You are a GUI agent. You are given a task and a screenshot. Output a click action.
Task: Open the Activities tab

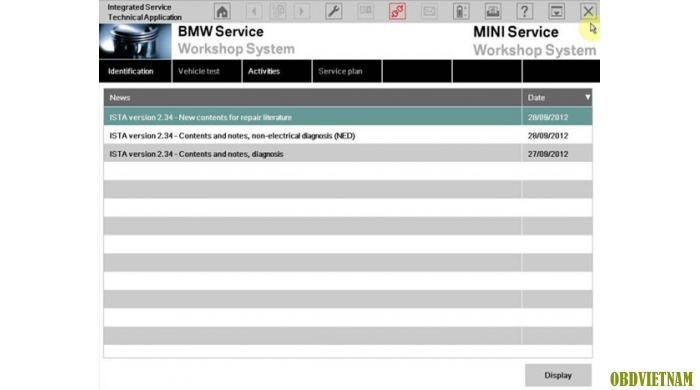coord(277,71)
